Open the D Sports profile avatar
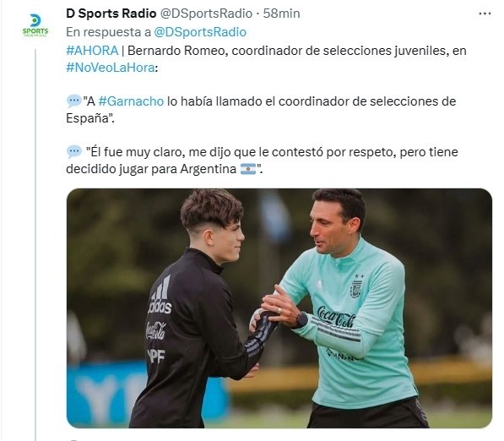 35,25
